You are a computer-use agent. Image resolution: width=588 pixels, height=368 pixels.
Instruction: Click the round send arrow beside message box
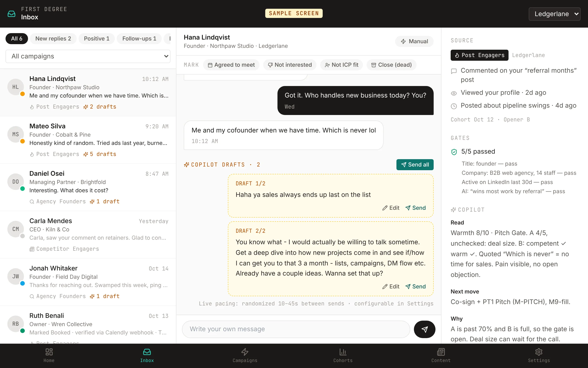[424, 329]
